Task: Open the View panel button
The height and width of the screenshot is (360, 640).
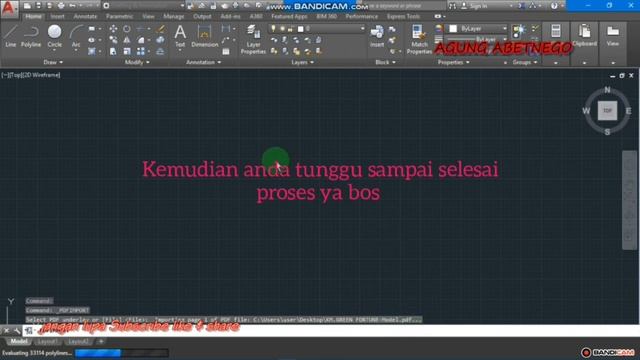Action: tap(613, 35)
